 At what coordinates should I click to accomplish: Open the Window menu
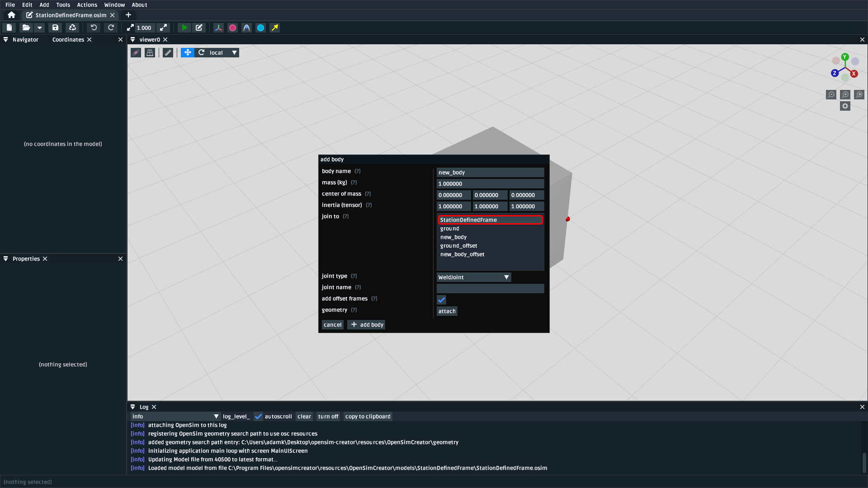114,5
